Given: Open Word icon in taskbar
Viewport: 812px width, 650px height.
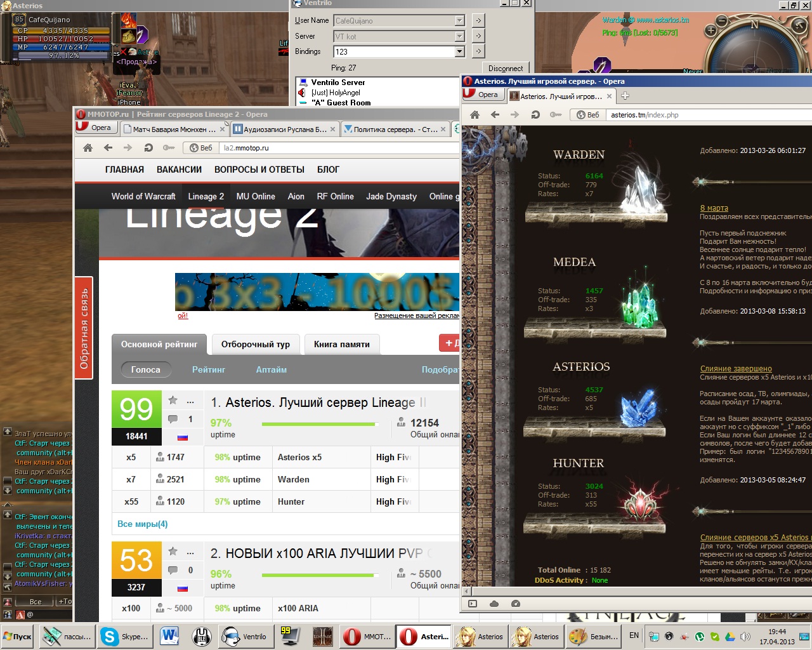Looking at the screenshot, I should click(x=169, y=636).
